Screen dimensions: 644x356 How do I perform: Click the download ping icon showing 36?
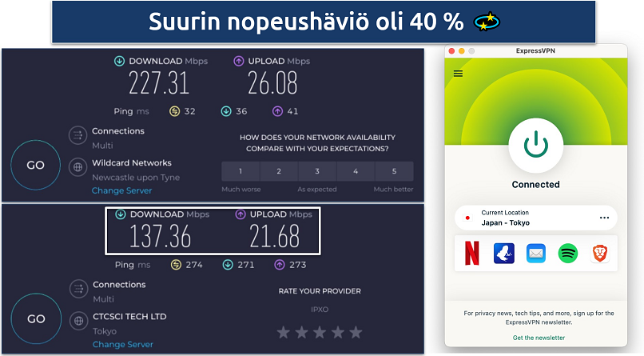(x=226, y=111)
